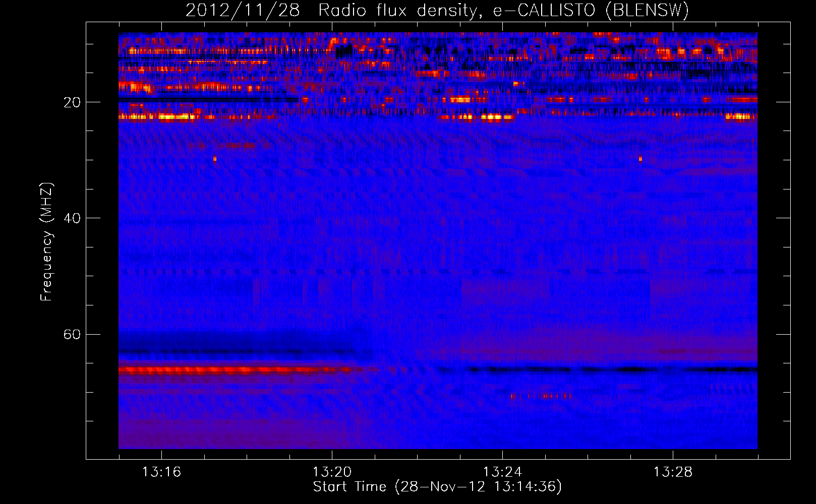Click the 'e-CALLISTO (BLENSW)' title text
Viewport: 816px width, 504px height.
tap(591, 10)
